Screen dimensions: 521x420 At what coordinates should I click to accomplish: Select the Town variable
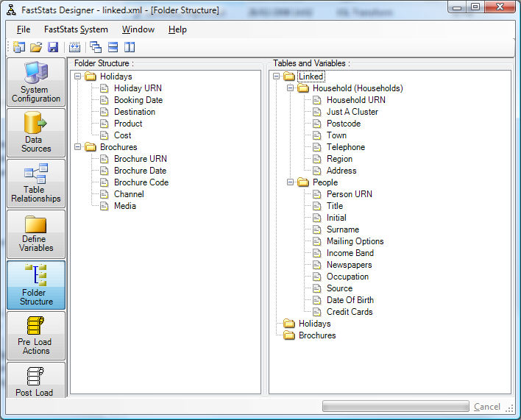(336, 135)
